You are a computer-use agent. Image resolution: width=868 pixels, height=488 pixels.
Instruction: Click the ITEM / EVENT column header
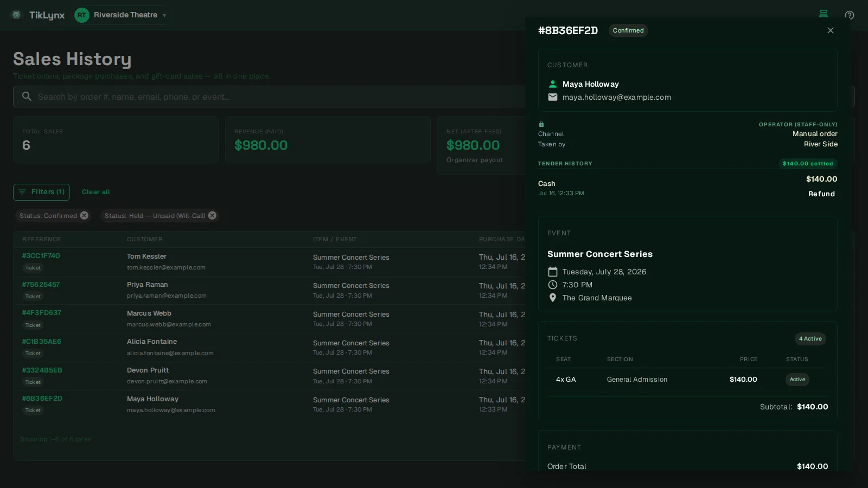[335, 239]
